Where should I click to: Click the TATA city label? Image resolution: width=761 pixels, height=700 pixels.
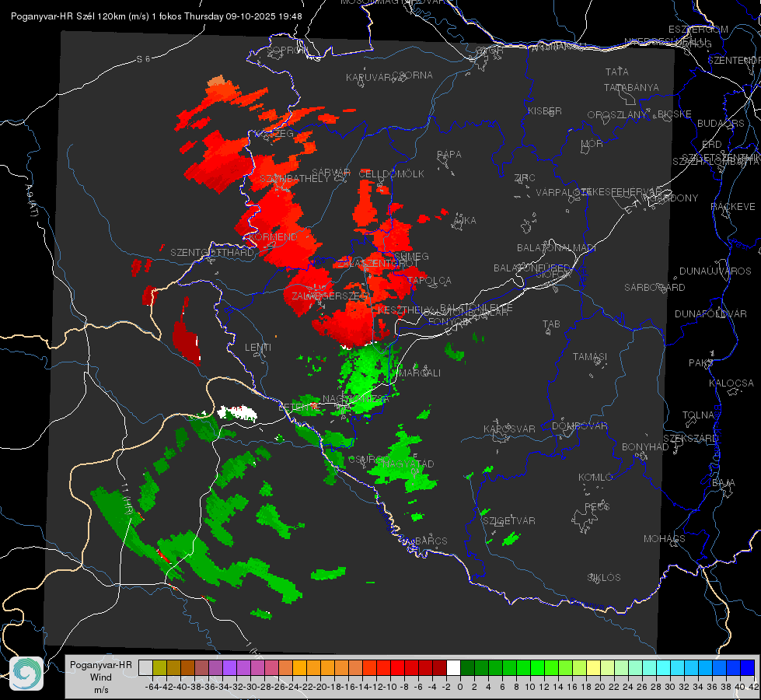[617, 72]
